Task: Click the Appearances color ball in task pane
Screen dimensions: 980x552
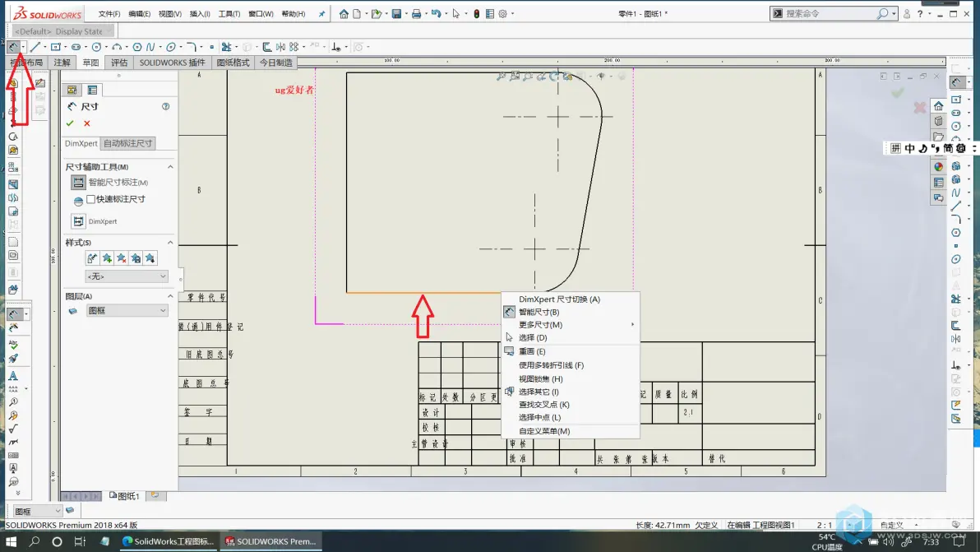Action: pos(938,167)
